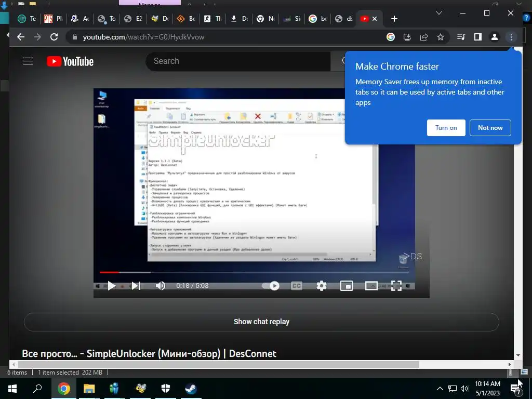
Task: Switch to the 'E2' tab
Action: (x=133, y=19)
